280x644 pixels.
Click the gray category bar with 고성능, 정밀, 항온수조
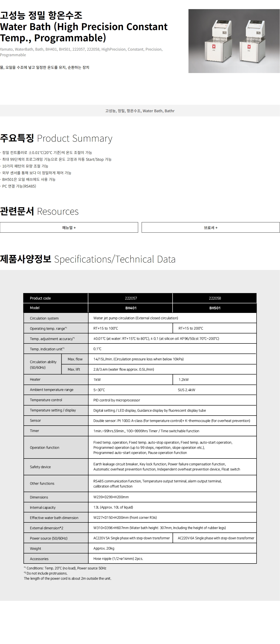click(x=140, y=111)
